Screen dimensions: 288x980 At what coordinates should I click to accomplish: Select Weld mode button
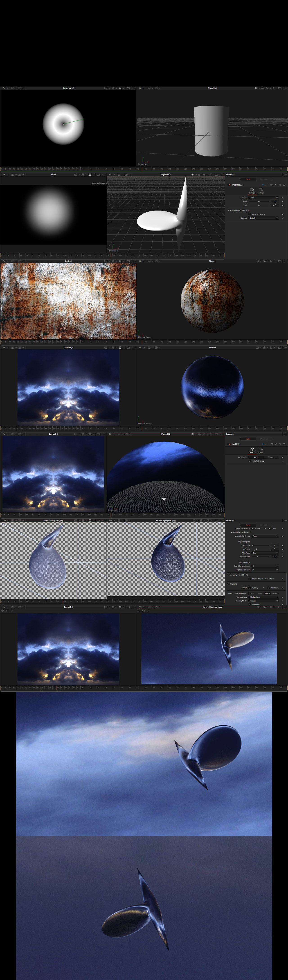[256, 457]
